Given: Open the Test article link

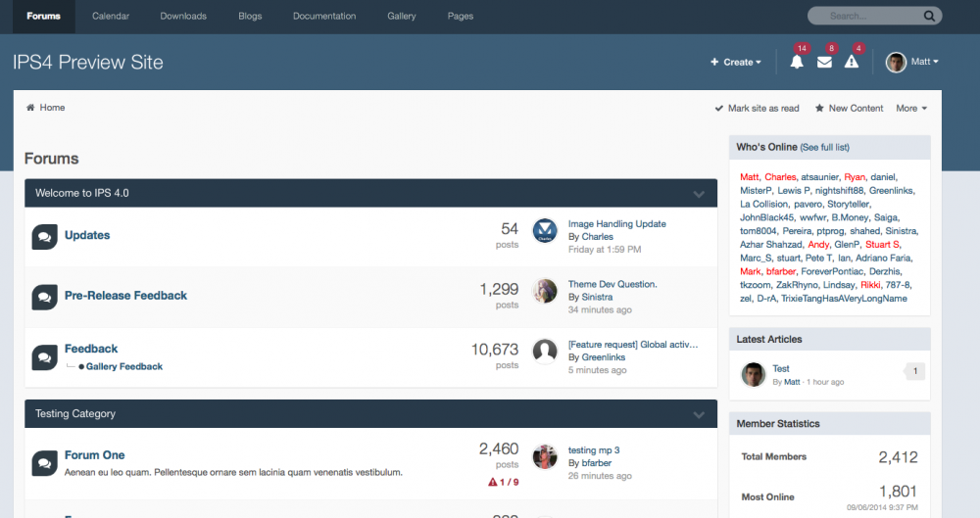Looking at the screenshot, I should tap(781, 368).
